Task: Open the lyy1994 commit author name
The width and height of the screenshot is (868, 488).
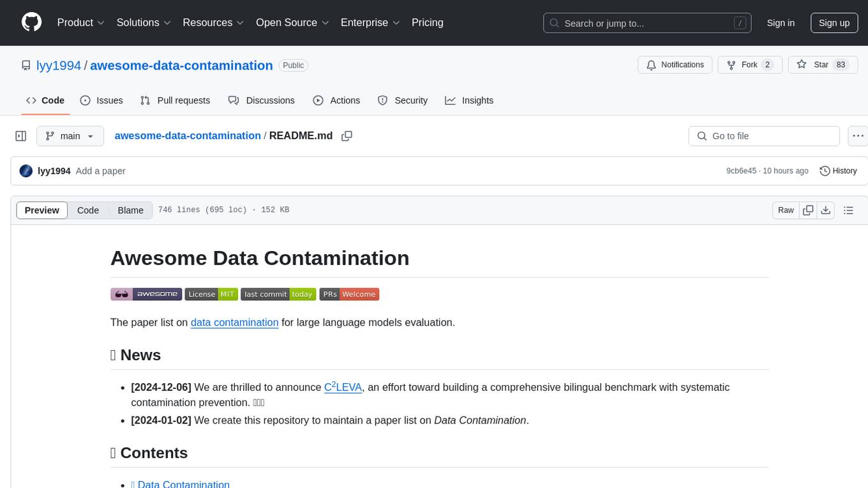Action: (54, 171)
